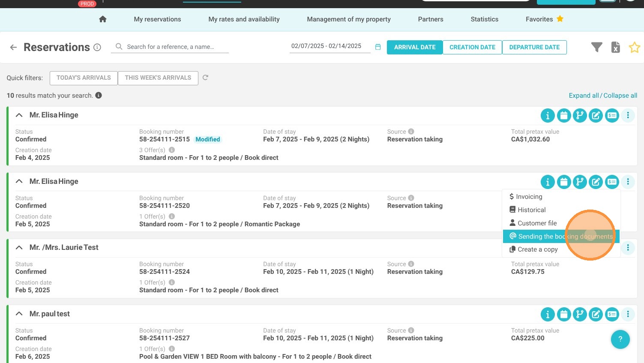The height and width of the screenshot is (363, 644).
Task: Open My reservations menu
Action: click(x=157, y=19)
